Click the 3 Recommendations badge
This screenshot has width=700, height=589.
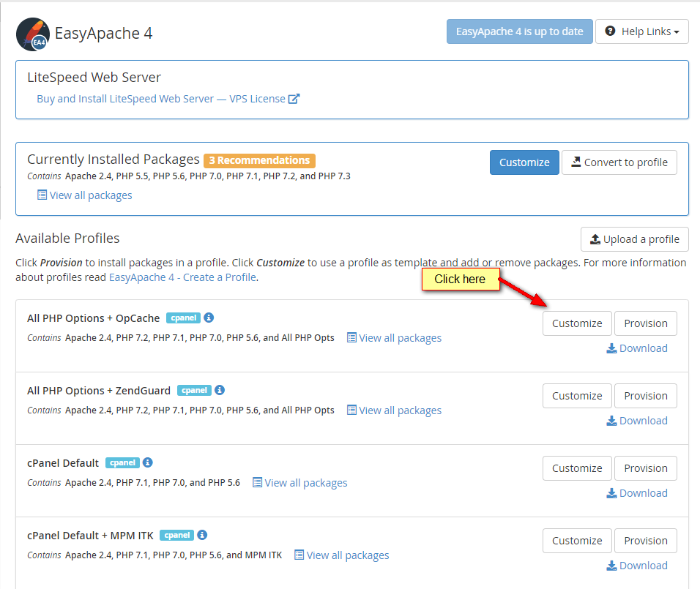pos(259,160)
